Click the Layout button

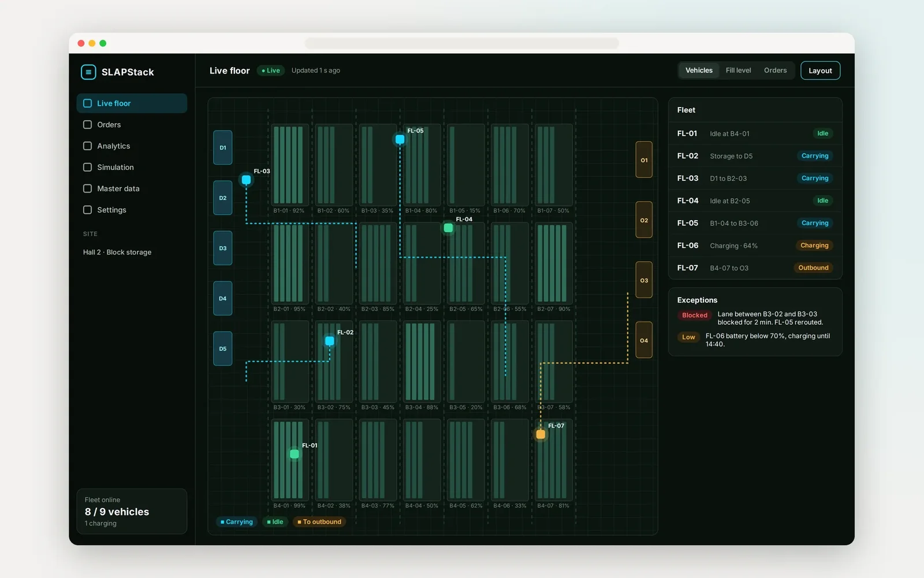[820, 71]
